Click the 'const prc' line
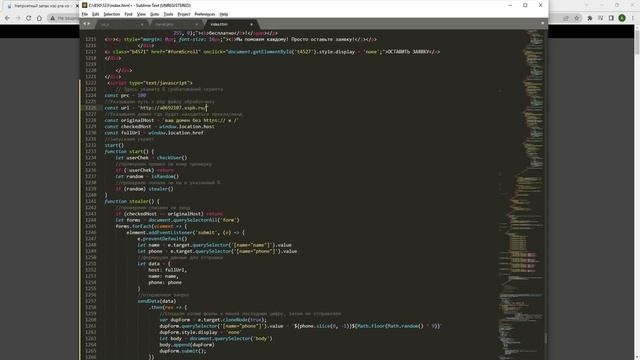640x360 pixels. 125,95
